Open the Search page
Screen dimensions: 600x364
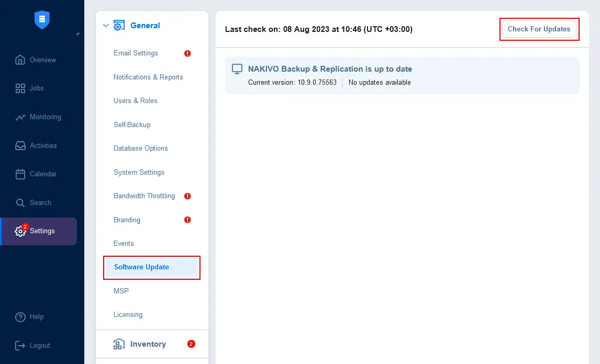pos(40,202)
